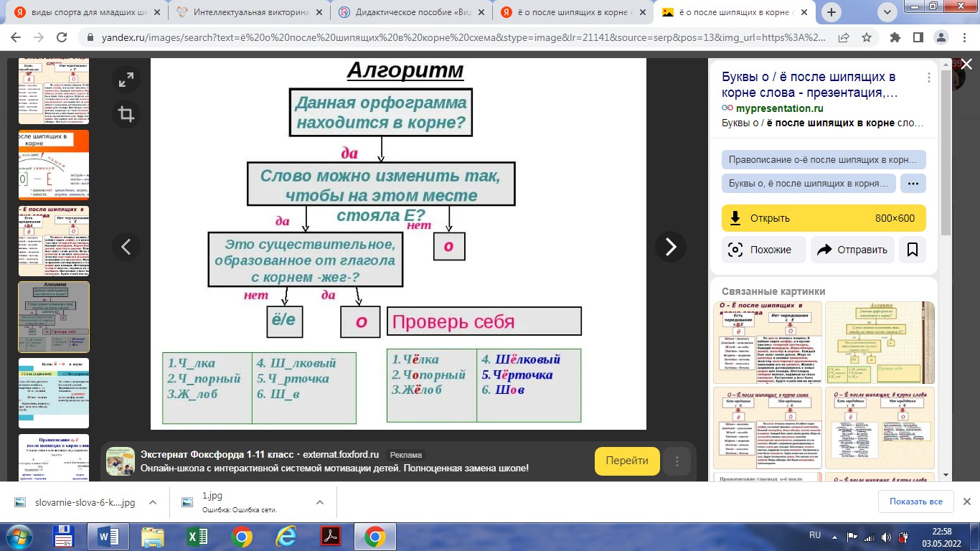Show previous image with left arrow

tap(126, 247)
